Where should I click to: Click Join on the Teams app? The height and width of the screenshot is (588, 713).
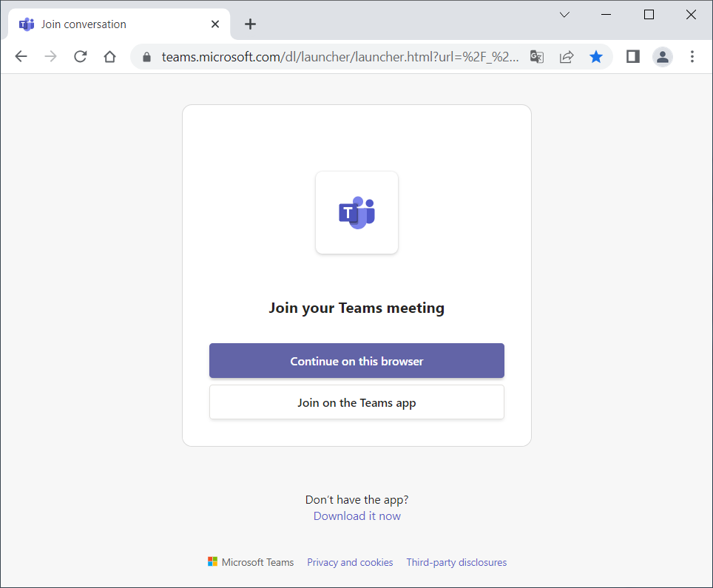(x=356, y=402)
